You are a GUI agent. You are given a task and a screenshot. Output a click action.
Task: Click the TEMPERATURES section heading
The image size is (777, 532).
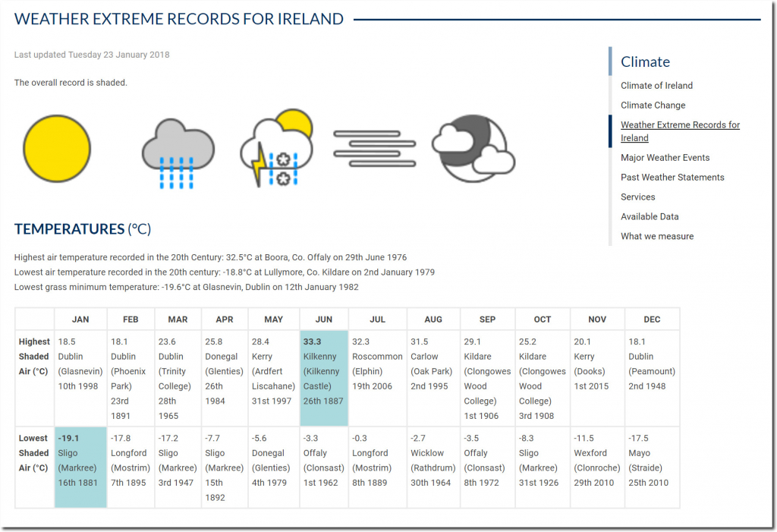click(82, 229)
